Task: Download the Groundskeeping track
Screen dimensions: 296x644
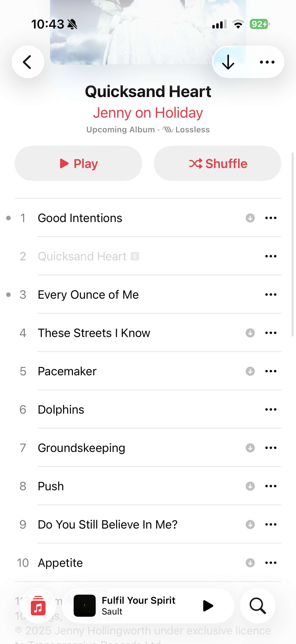Action: click(250, 448)
